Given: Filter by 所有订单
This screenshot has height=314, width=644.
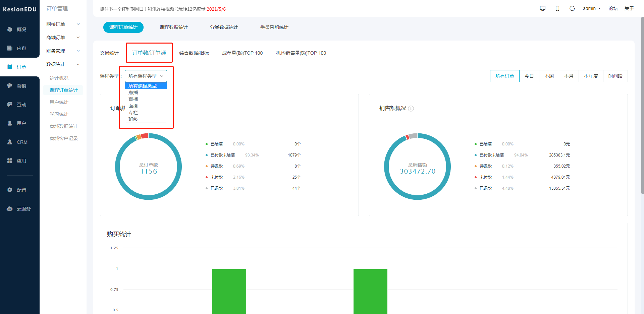Looking at the screenshot, I should (505, 76).
